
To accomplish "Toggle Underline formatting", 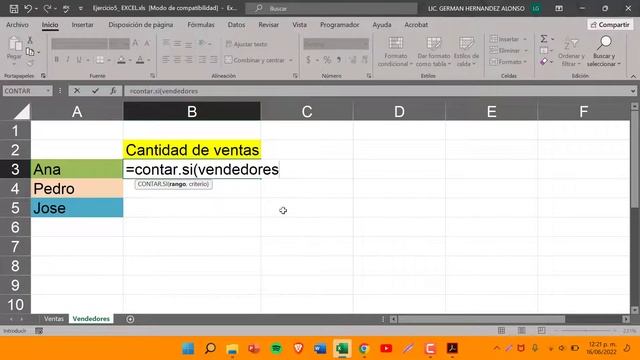I will (x=79, y=60).
